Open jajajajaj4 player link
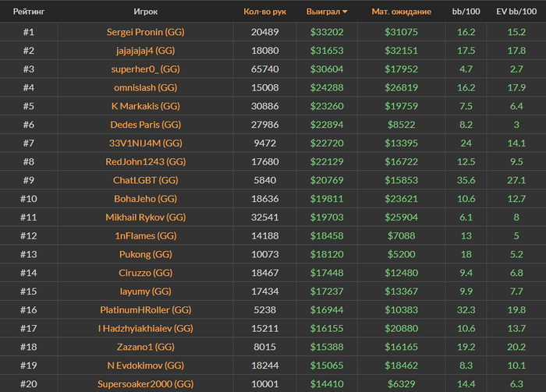 tap(146, 51)
